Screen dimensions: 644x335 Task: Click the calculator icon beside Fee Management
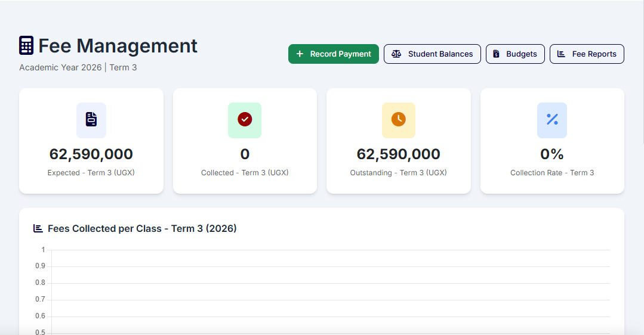[x=26, y=45]
